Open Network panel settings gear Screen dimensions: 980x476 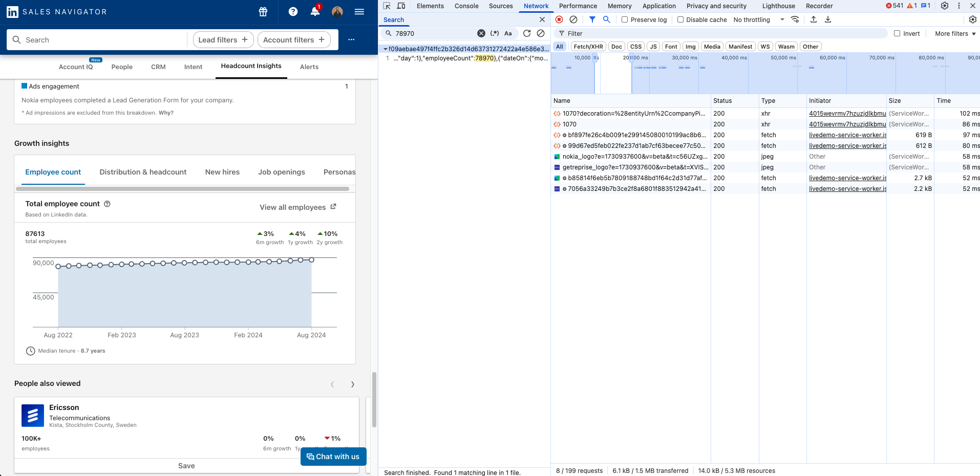[973, 19]
